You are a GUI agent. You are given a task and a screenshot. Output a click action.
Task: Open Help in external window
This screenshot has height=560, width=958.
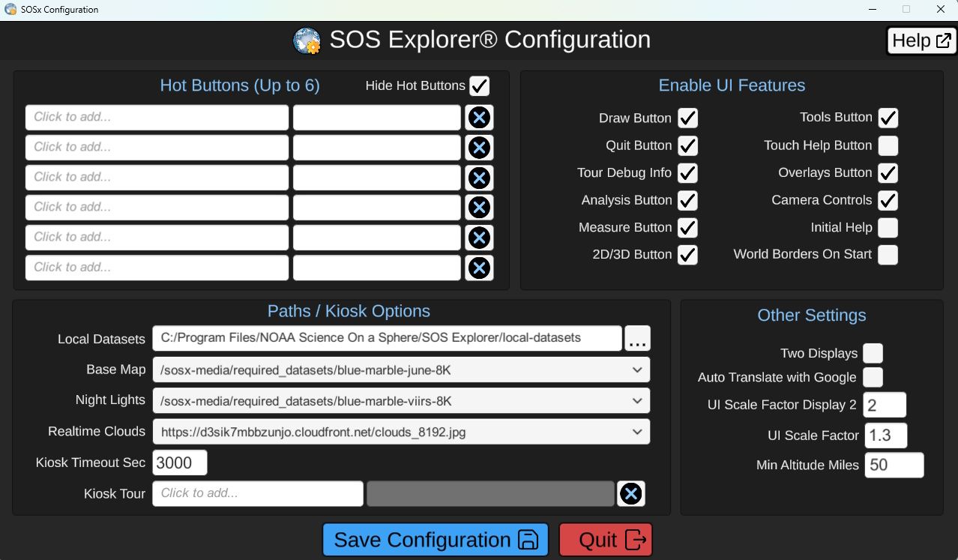coord(921,40)
